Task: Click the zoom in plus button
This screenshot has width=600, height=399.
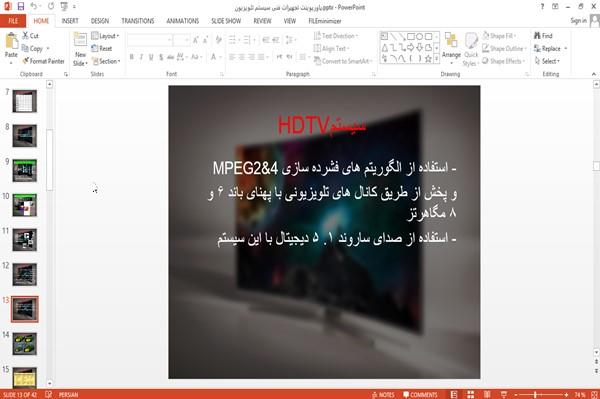Action: (x=566, y=394)
